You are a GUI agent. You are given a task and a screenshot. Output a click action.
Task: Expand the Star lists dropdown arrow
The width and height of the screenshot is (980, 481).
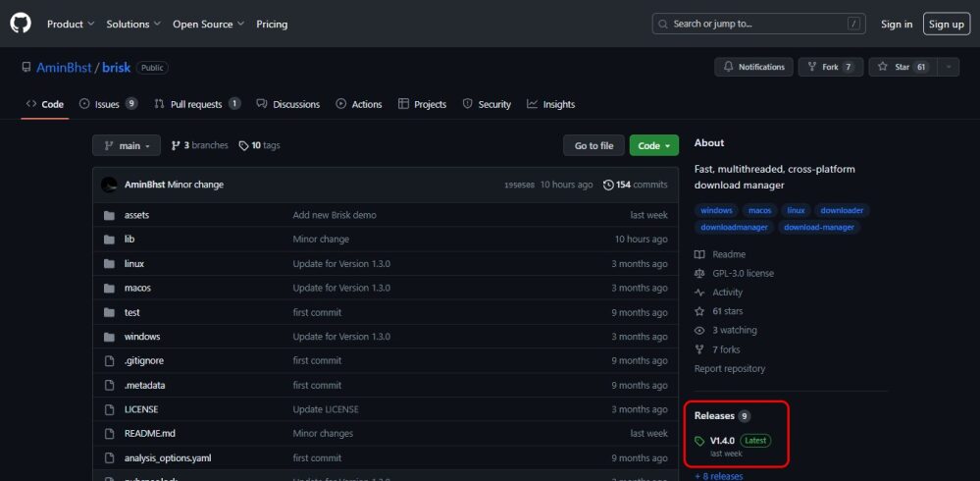coord(949,67)
